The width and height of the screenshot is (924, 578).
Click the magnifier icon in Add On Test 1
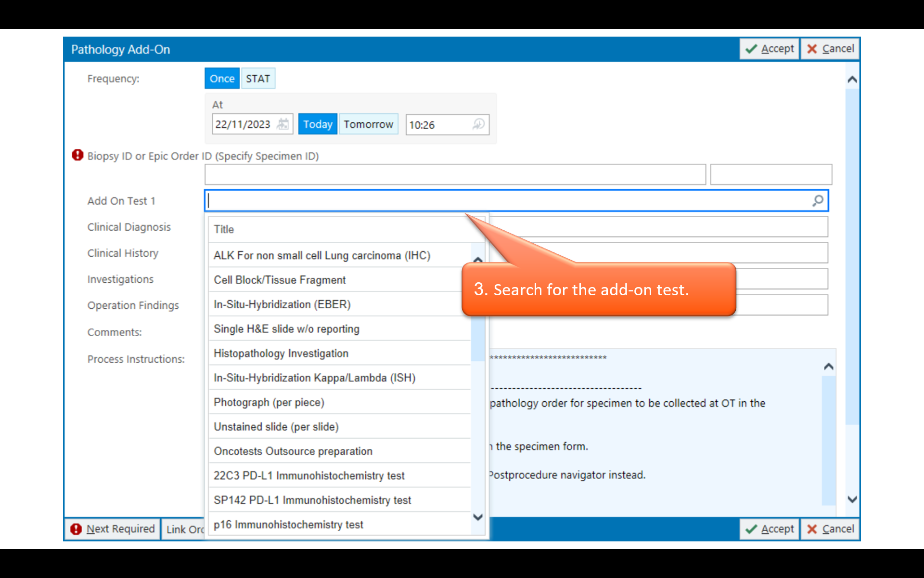click(818, 201)
